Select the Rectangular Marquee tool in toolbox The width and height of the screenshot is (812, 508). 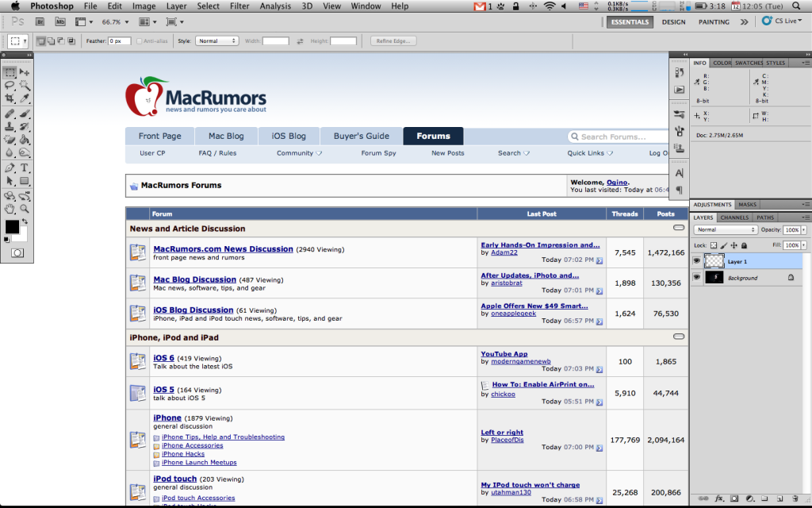(10, 72)
